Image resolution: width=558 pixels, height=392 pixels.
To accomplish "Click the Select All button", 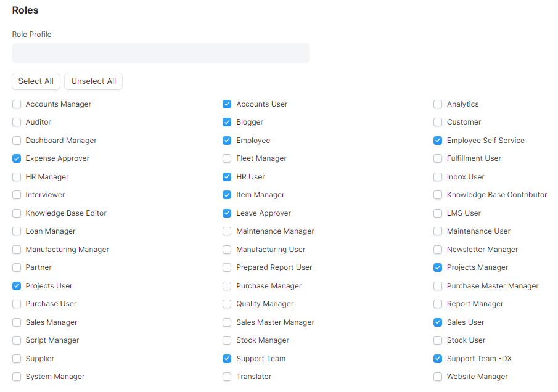I will pos(36,81).
